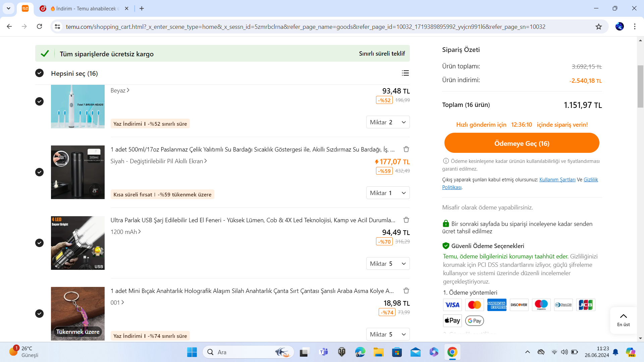Screen dimensions: 644x362
Task: Show hidden system tray icons
Action: [528, 352]
